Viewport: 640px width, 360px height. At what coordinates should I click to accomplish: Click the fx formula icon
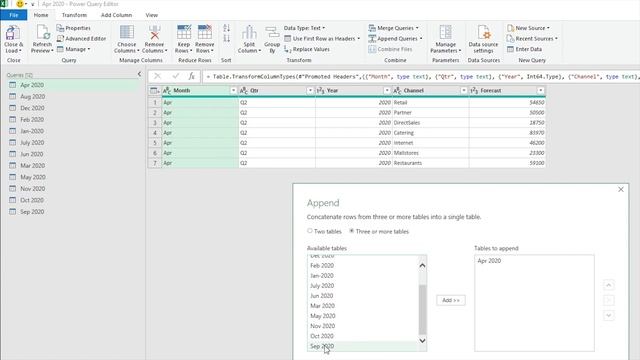pyautogui.click(x=191, y=76)
